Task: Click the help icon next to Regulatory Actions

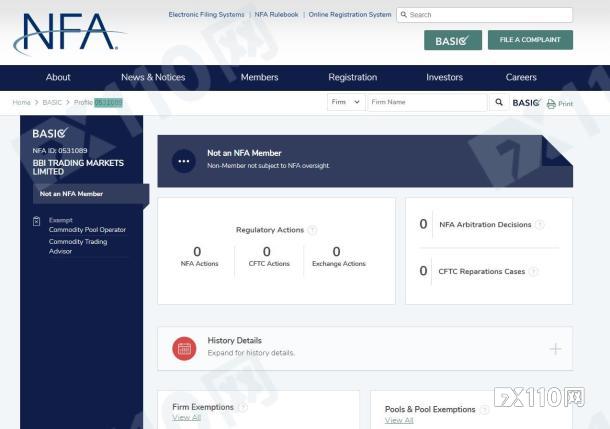Action: tap(312, 230)
